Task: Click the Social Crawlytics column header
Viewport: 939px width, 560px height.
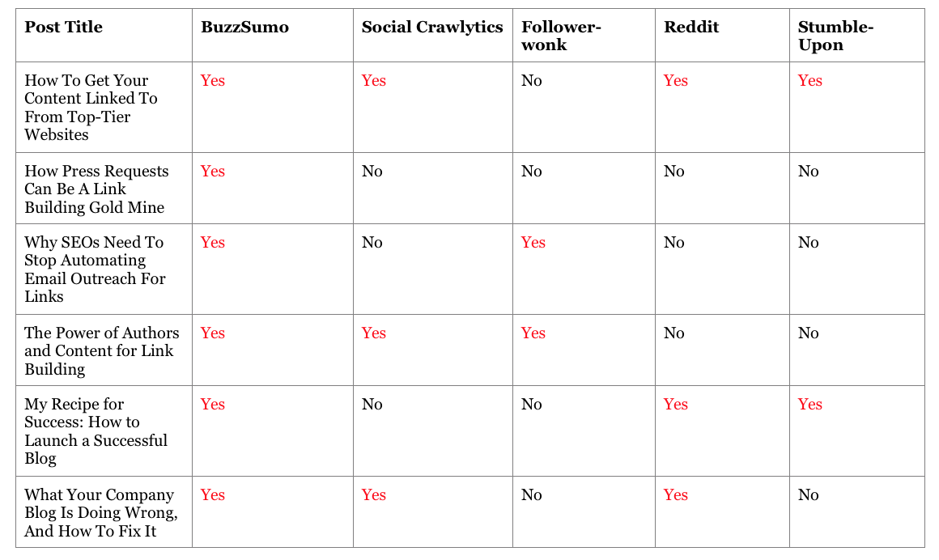Action: [431, 27]
